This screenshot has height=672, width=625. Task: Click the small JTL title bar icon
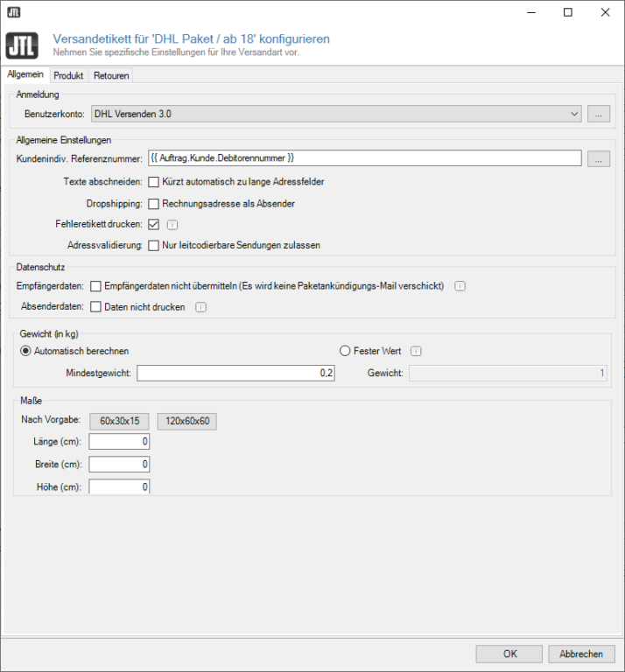(x=13, y=12)
